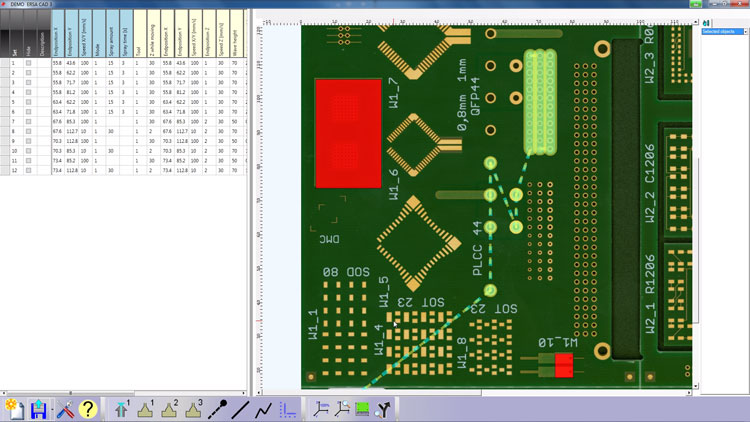Select the nozzle 3 tool icon
750x422 pixels.
pyautogui.click(x=170, y=409)
